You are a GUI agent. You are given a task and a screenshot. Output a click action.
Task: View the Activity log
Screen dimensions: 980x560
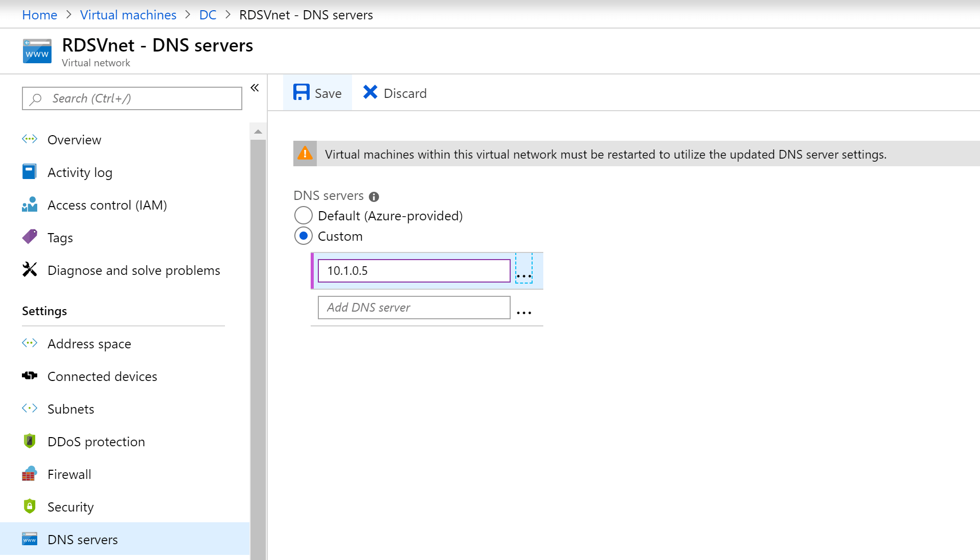80,172
